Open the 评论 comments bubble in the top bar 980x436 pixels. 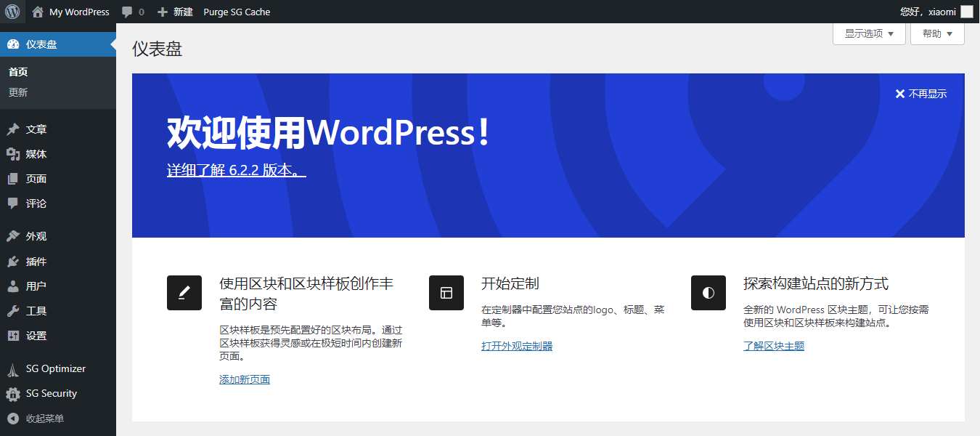coord(133,12)
